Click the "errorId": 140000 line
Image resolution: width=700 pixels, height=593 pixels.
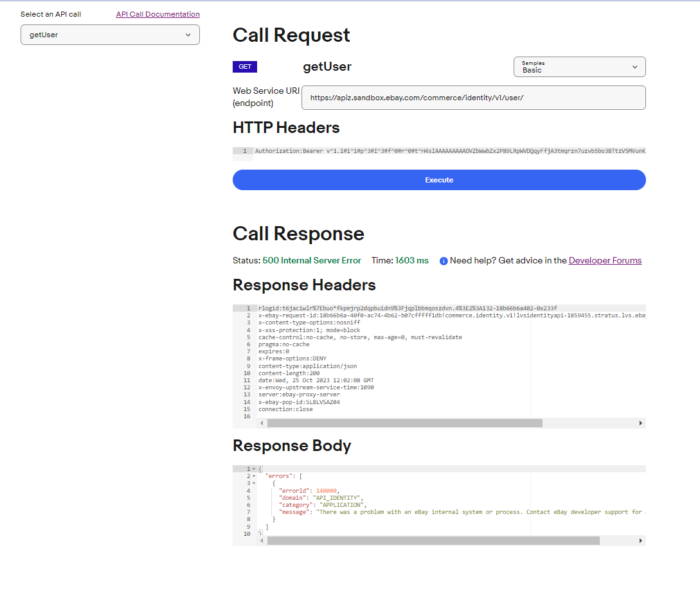309,491
